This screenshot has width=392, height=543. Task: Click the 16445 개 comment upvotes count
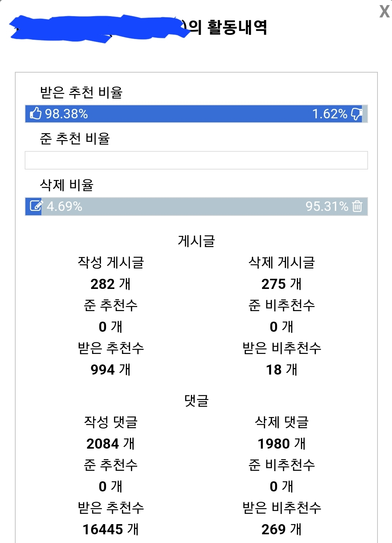click(x=111, y=529)
